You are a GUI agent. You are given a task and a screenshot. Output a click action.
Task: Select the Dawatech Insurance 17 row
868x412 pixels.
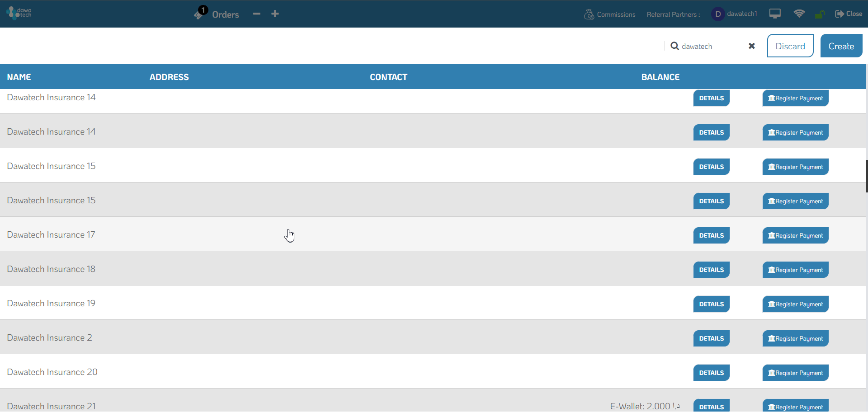[433, 234]
